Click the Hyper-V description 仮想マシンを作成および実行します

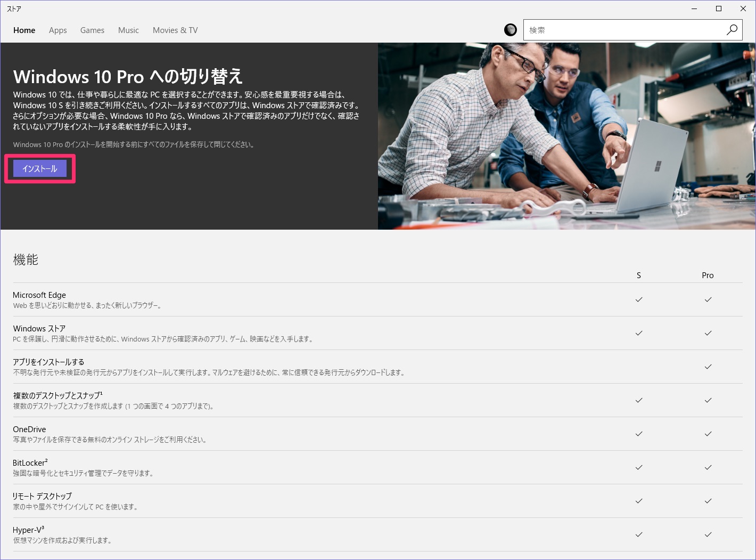point(63,540)
